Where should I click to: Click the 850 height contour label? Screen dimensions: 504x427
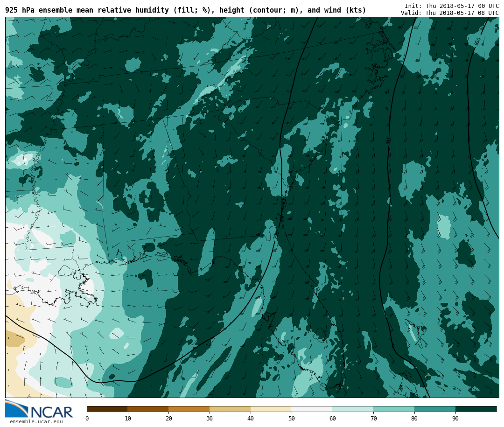click(477, 42)
